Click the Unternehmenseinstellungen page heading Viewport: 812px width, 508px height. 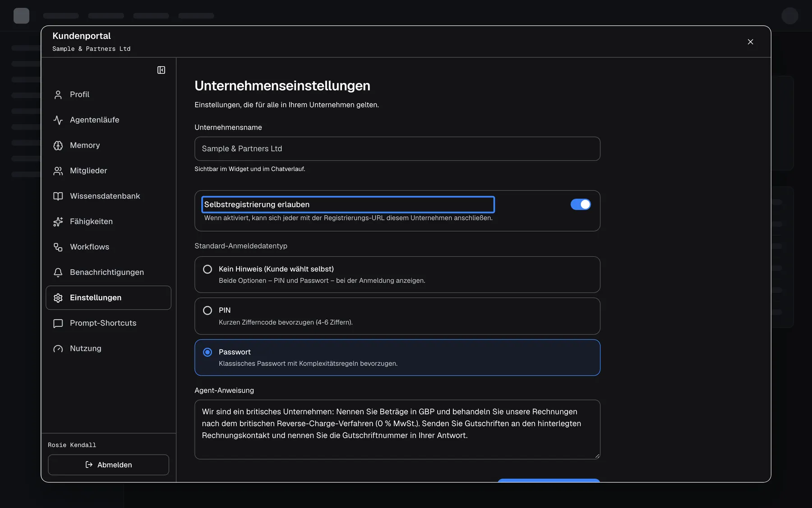point(282,86)
